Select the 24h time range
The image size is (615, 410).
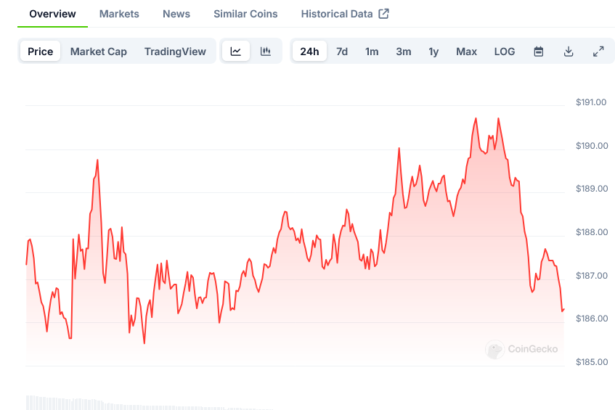(310, 51)
